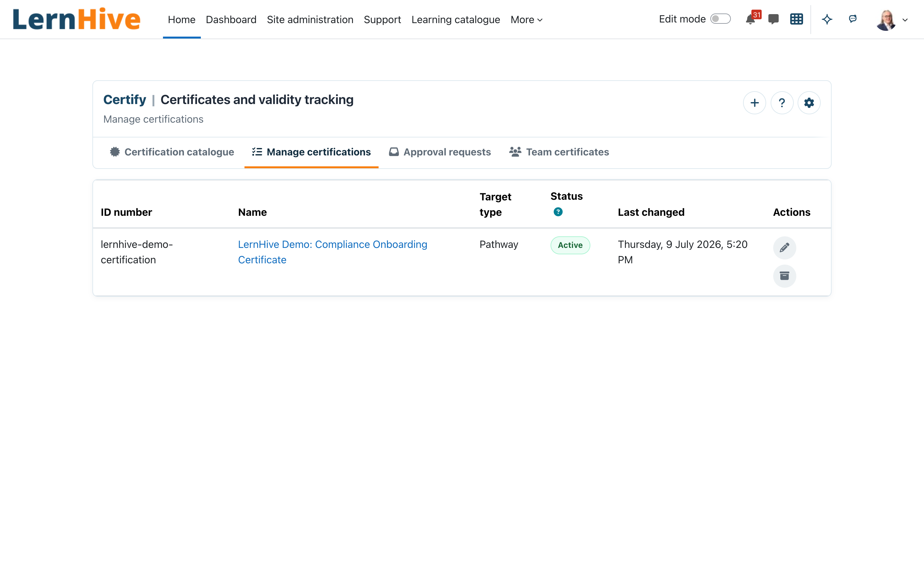Open the user profile menu
This screenshot has height=578, width=924.
click(892, 20)
